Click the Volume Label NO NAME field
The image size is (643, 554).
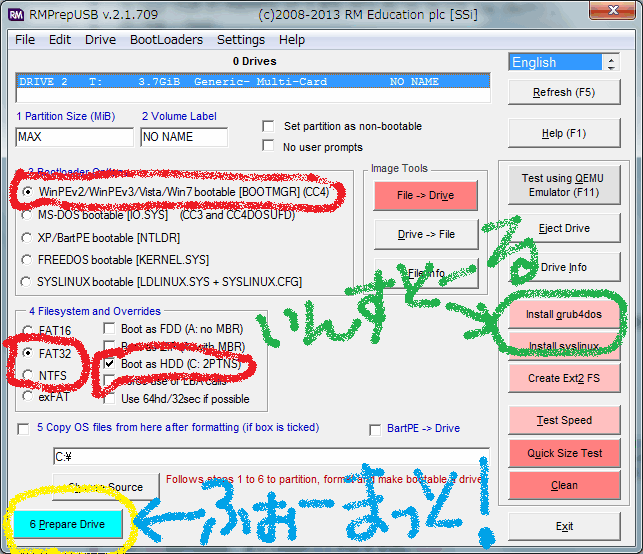184,137
